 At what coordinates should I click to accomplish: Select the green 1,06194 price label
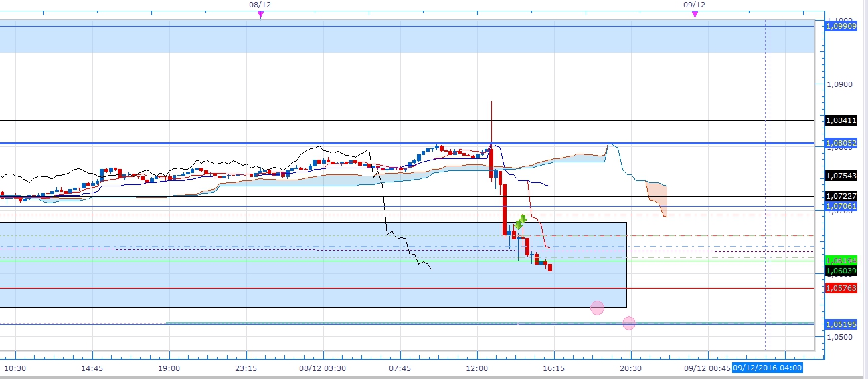coord(841,260)
